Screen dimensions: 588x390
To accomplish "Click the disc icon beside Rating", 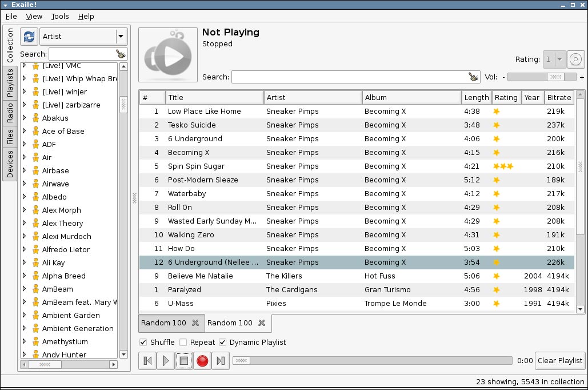I will 576,59.
